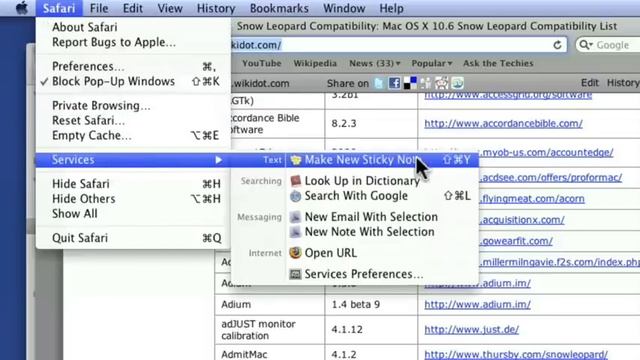
Task: Share page on StumbleUpon icon
Action: tap(457, 83)
